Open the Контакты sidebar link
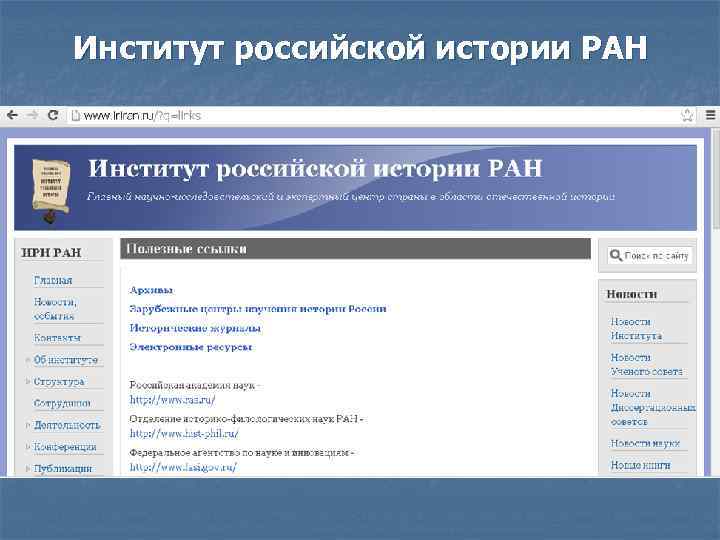This screenshot has height=540, width=720. pos(57,338)
